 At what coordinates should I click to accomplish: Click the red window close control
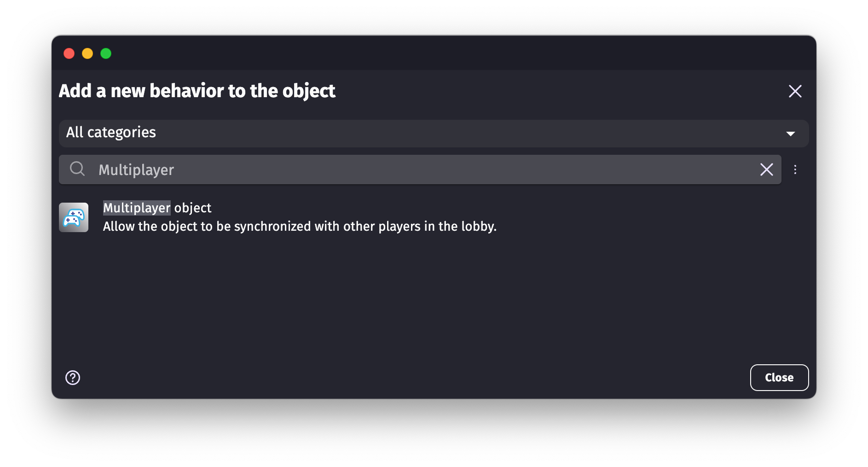point(69,53)
